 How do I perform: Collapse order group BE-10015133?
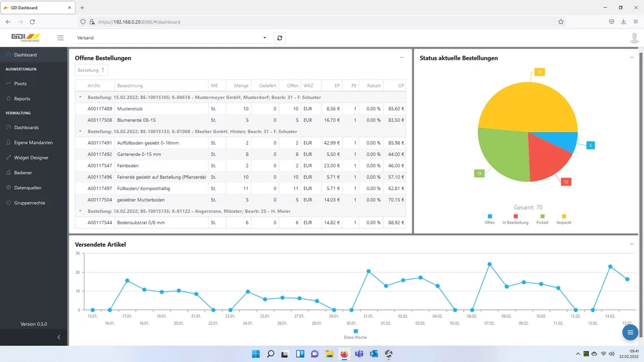[x=80, y=131]
